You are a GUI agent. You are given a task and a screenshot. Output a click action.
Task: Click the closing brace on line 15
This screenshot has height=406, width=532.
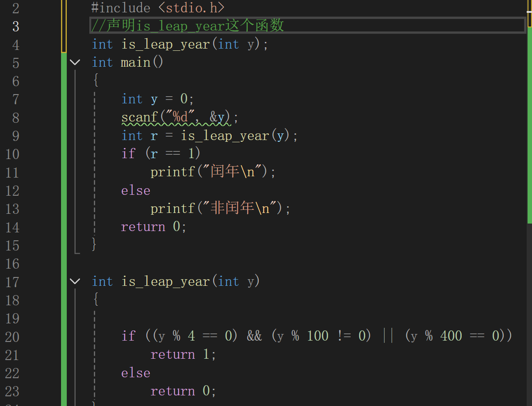point(94,244)
